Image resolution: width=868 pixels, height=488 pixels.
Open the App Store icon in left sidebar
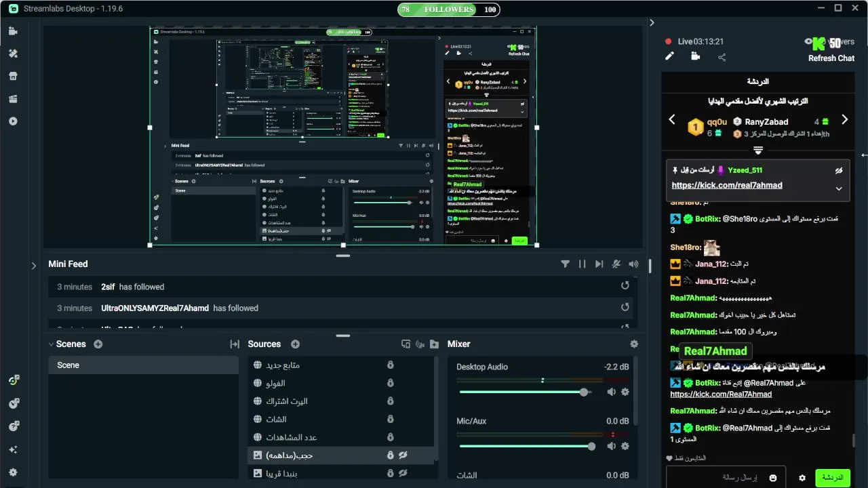click(13, 76)
